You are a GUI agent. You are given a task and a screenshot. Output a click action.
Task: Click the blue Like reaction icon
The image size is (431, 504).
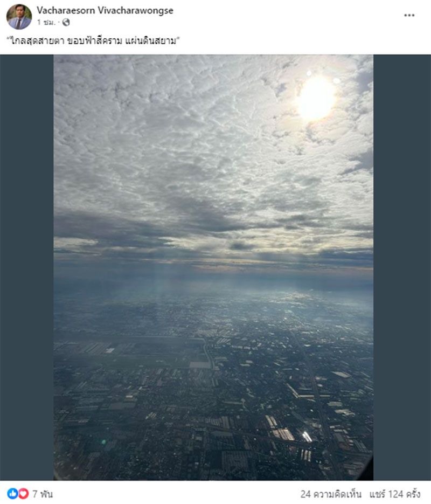pos(13,493)
